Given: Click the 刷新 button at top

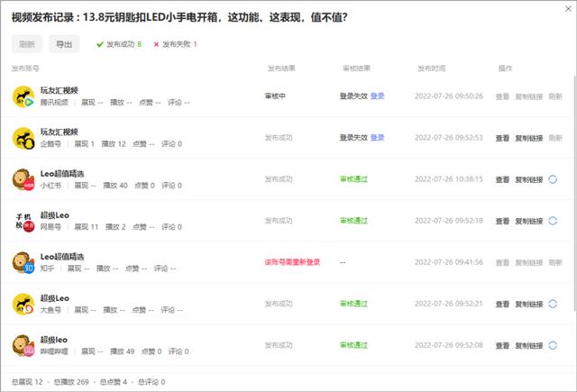Looking at the screenshot, I should click(x=27, y=44).
